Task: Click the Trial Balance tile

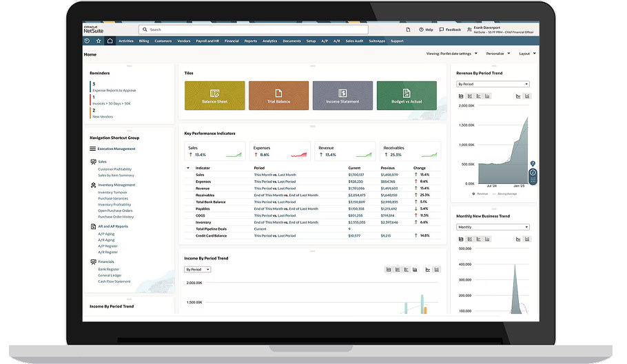Action: 278,96
